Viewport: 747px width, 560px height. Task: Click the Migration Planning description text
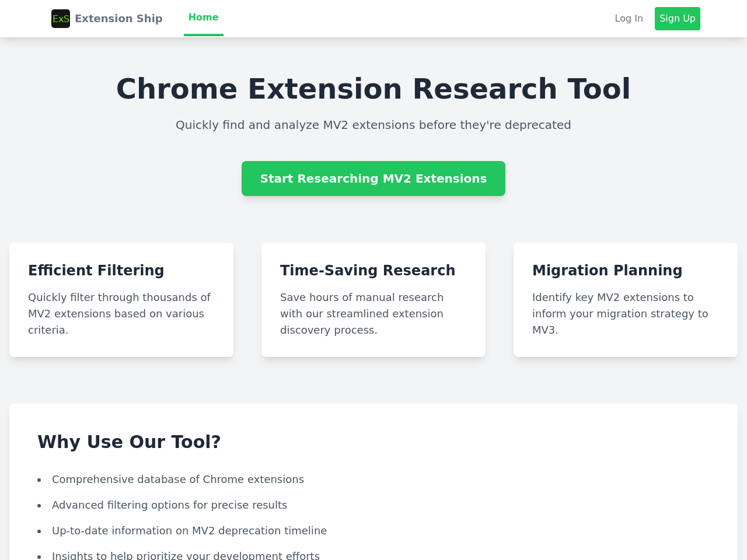(x=620, y=314)
